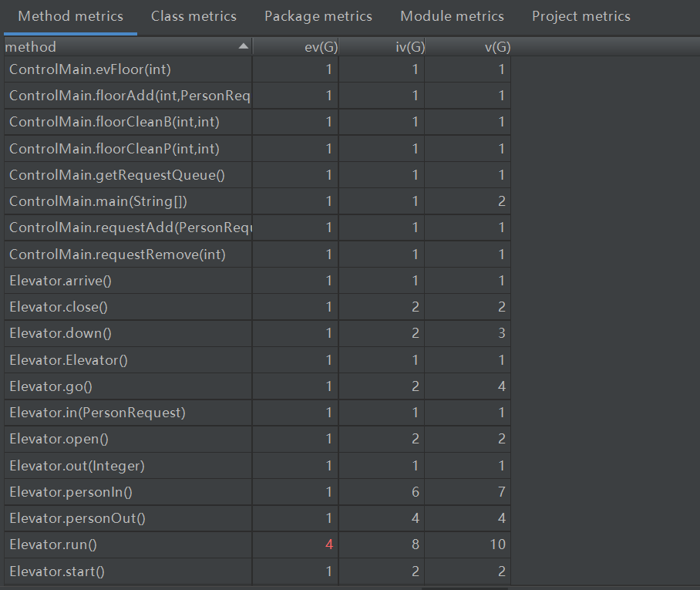Click the v(G) value 10 cell

tap(496, 544)
